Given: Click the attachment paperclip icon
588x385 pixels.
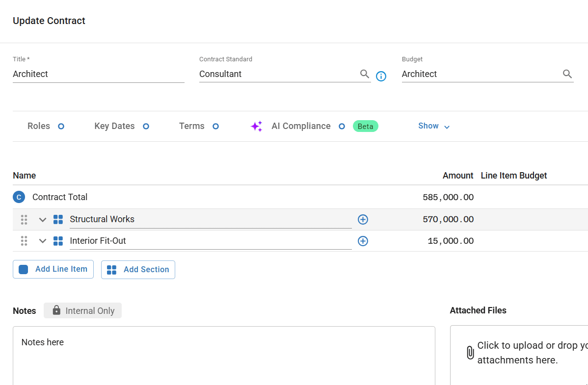Looking at the screenshot, I should (470, 353).
